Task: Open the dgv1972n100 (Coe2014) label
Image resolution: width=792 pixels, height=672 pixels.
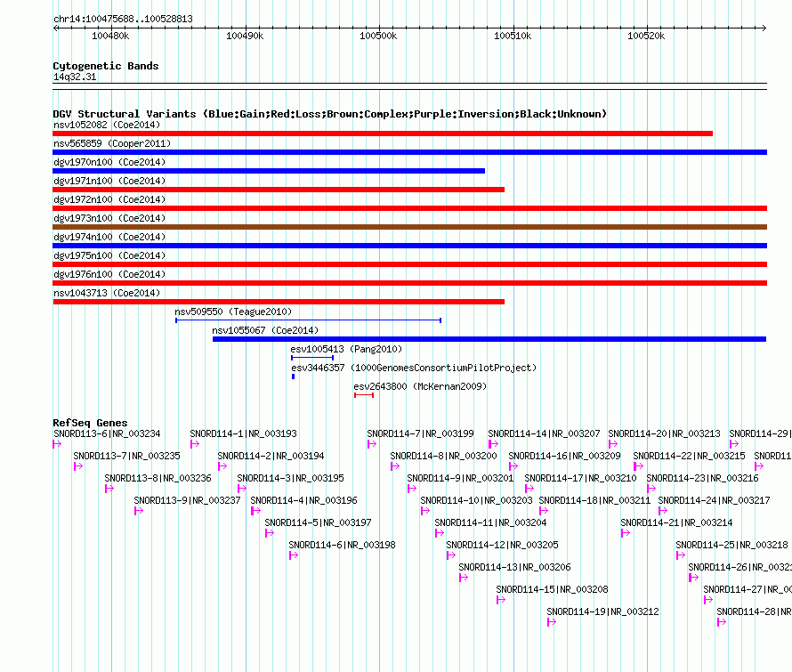Action: click(x=109, y=199)
